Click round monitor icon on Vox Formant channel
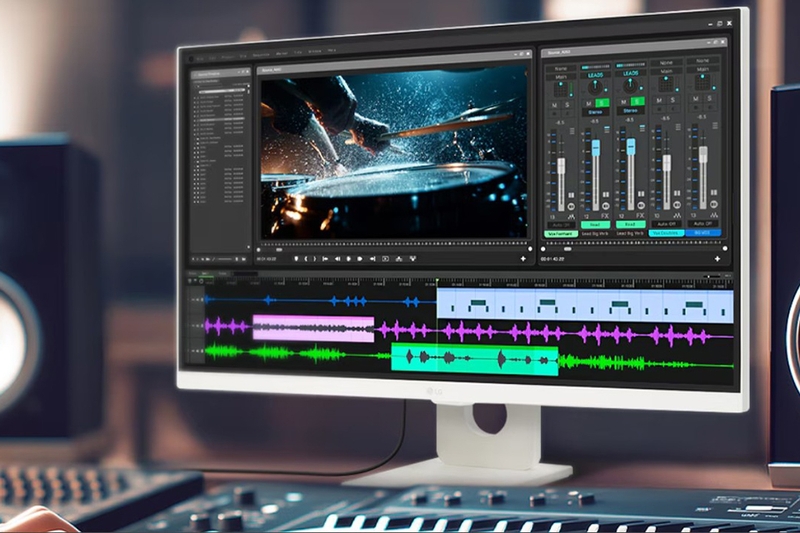This screenshot has width=800, height=533. (571, 207)
